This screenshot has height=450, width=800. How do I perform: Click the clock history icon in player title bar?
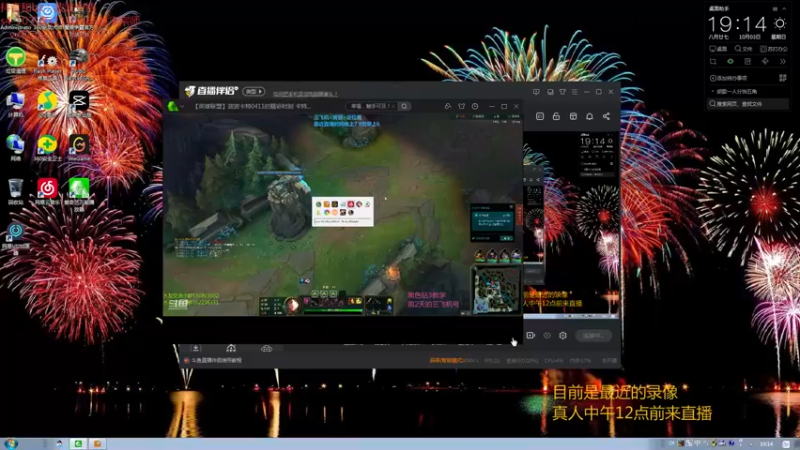(475, 106)
